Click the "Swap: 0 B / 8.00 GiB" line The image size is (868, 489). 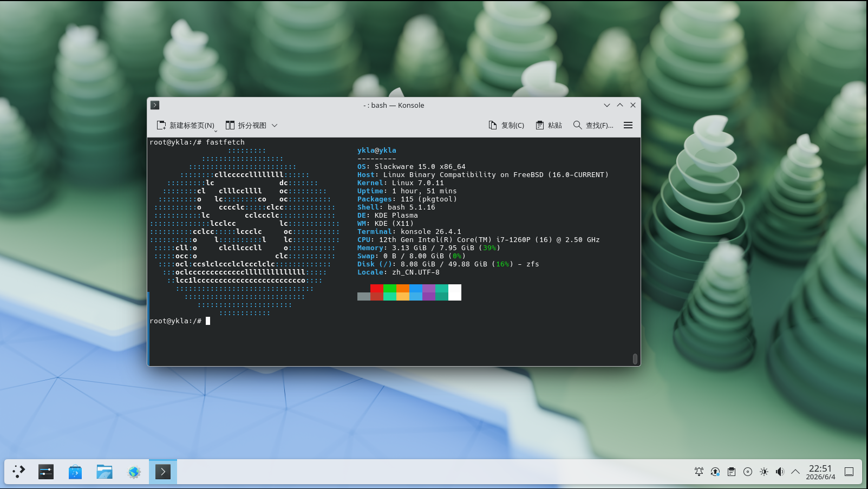point(412,256)
